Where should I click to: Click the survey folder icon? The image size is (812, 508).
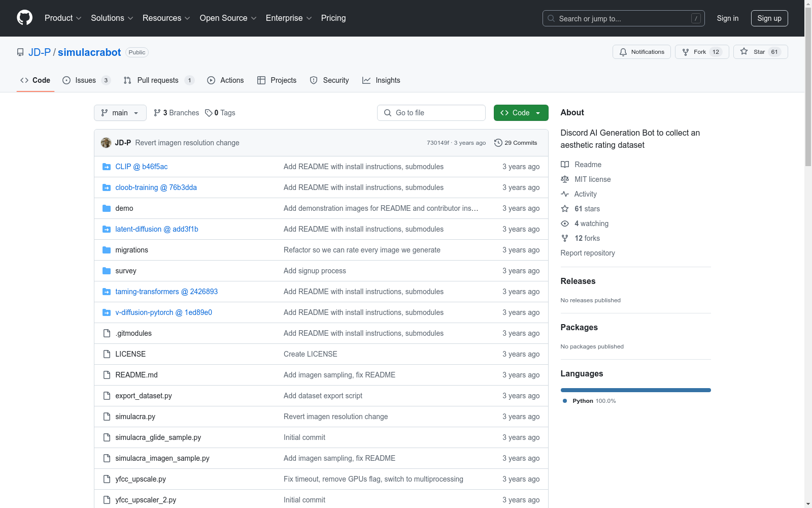click(107, 271)
